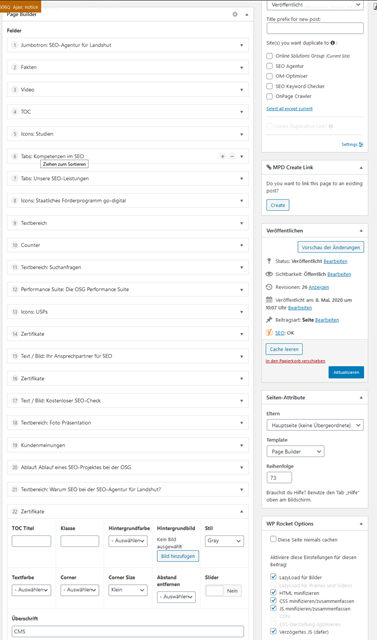The height and width of the screenshot is (640, 377).
Task: Click the Aktualisieren button
Action: [346, 372]
